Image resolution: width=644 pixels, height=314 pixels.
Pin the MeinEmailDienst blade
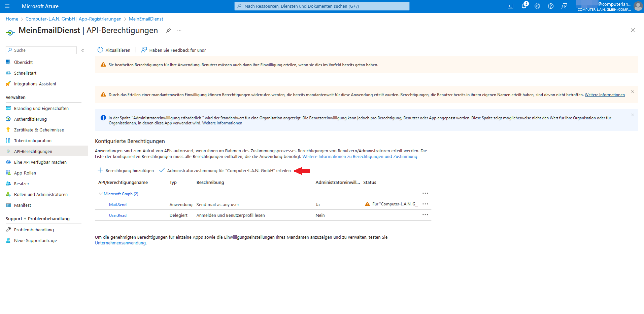point(168,30)
